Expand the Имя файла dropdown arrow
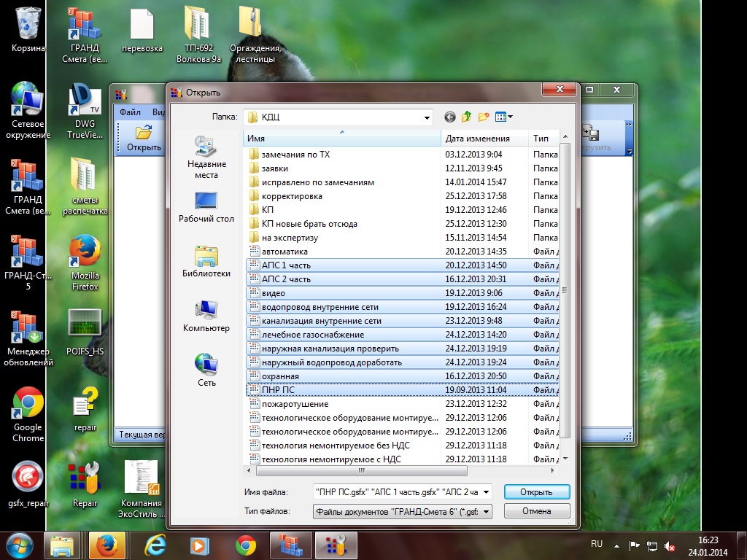The image size is (747, 560). (486, 492)
